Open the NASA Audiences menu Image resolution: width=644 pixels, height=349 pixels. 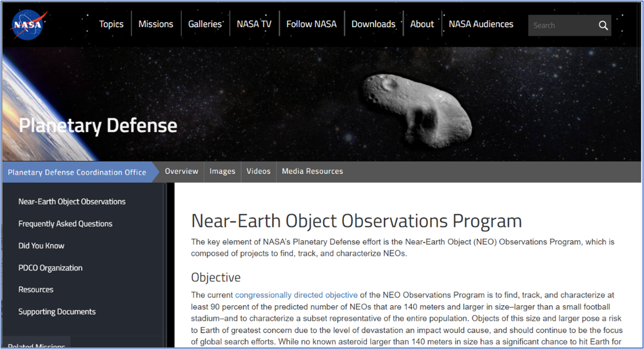[481, 24]
